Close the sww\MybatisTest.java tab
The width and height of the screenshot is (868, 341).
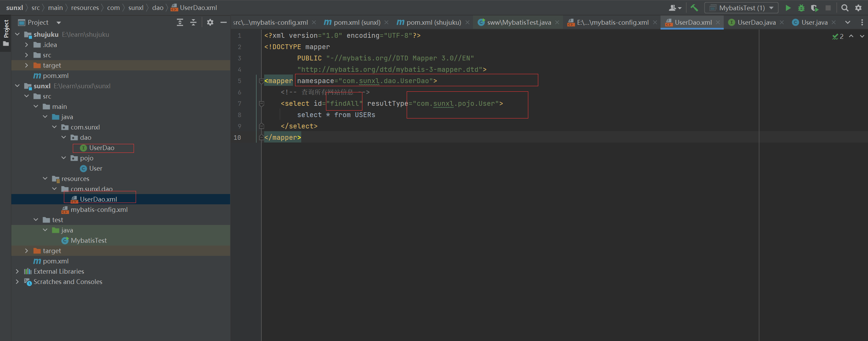(x=557, y=23)
